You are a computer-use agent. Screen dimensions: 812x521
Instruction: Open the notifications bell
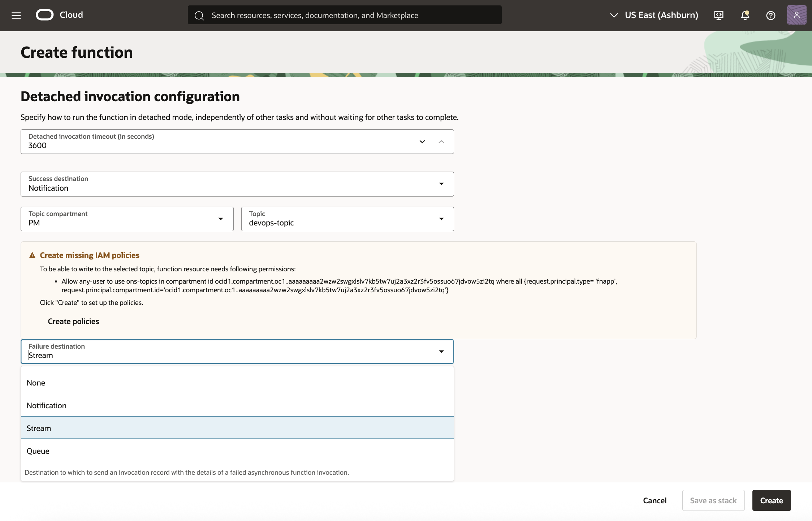click(745, 15)
